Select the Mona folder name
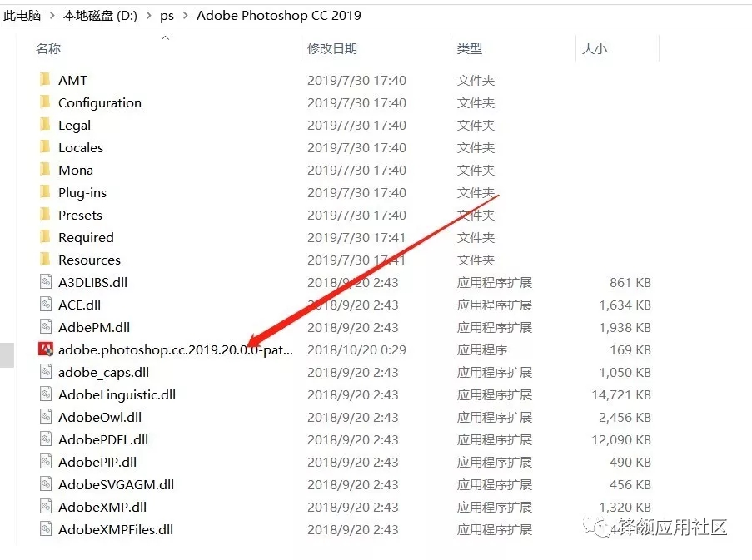 point(75,170)
